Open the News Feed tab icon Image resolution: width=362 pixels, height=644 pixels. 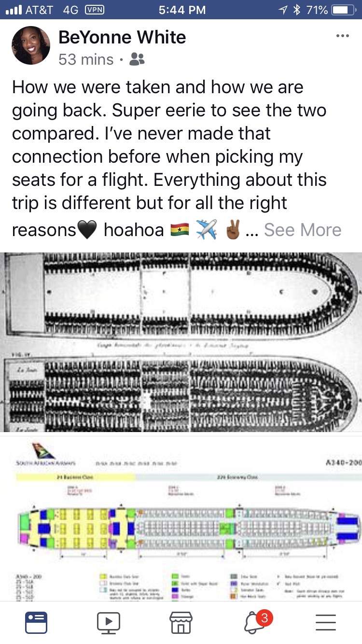pyautogui.click(x=36, y=622)
